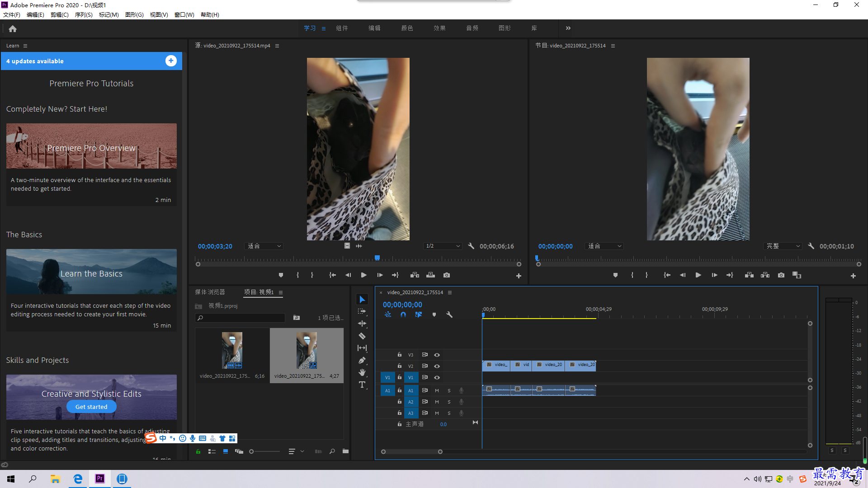868x488 pixels.
Task: Play the Program monitor sequence
Action: 698,275
